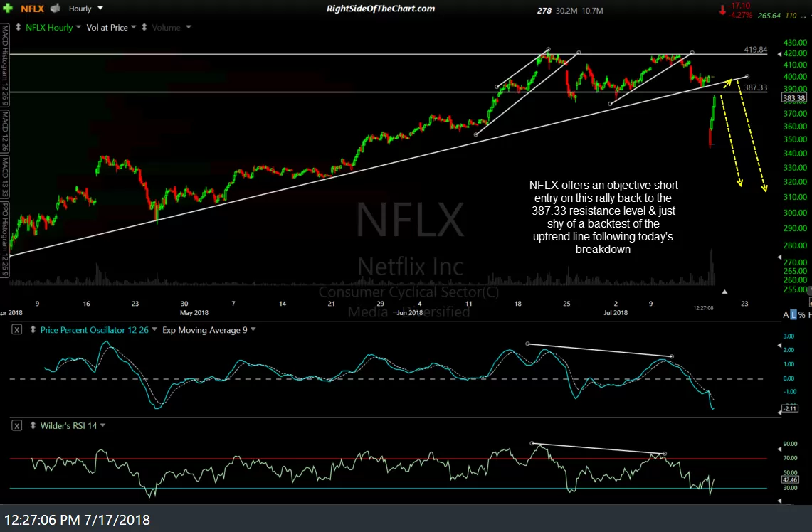The height and width of the screenshot is (532, 812).
Task: Open Price Percent Oscillator 12 26 dropdown
Action: [x=154, y=329]
